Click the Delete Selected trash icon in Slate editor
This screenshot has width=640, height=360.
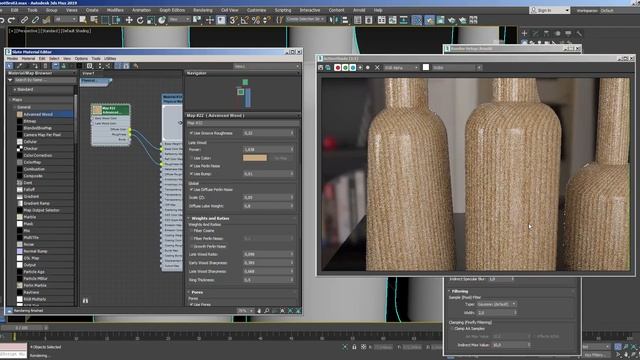tap(45, 66)
